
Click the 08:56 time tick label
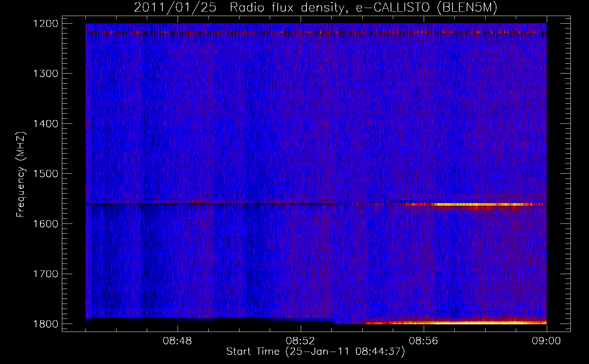(x=423, y=341)
